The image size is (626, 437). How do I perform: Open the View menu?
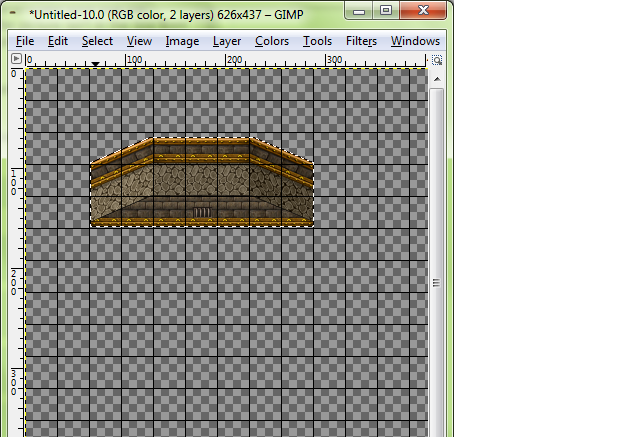pos(139,41)
